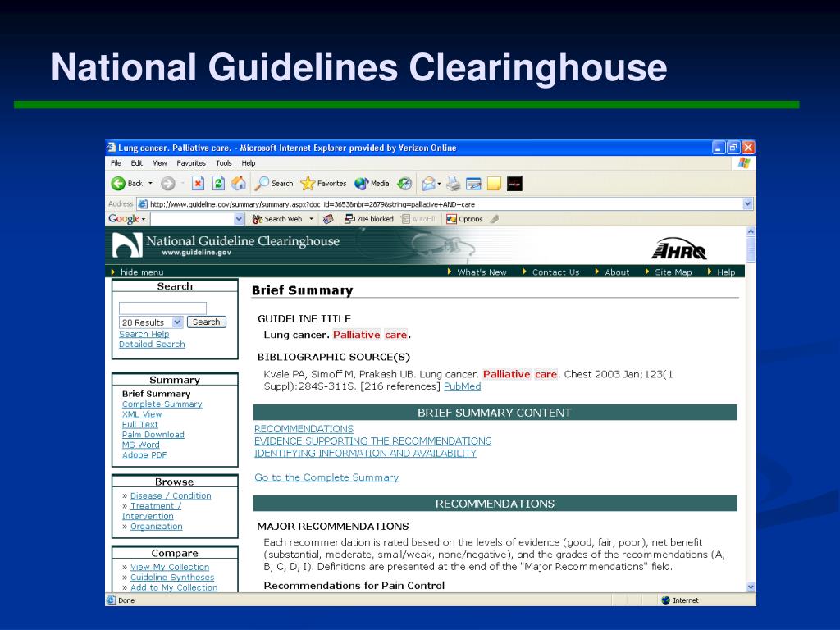This screenshot has height=630, width=840.
Task: Go to the Home page icon
Action: coord(239,184)
